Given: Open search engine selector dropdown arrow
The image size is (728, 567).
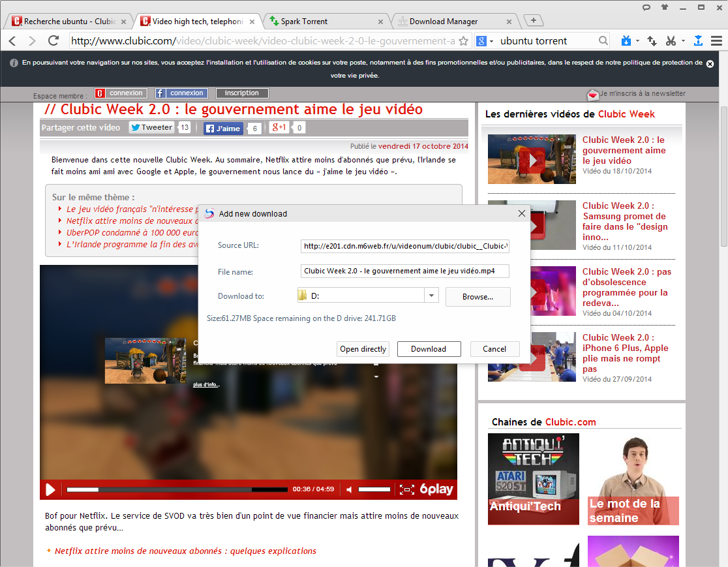Looking at the screenshot, I should pyautogui.click(x=492, y=41).
